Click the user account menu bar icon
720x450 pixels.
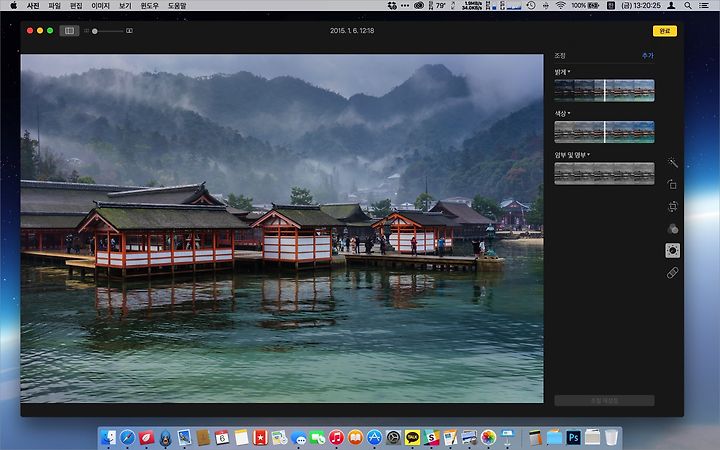point(671,6)
